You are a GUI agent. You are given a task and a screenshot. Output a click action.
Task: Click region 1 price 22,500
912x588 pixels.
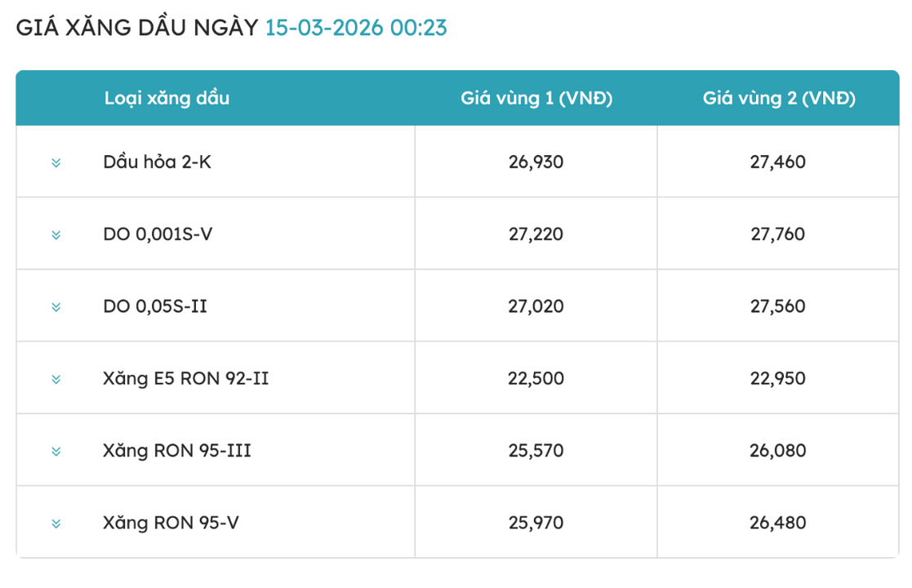coord(536,379)
